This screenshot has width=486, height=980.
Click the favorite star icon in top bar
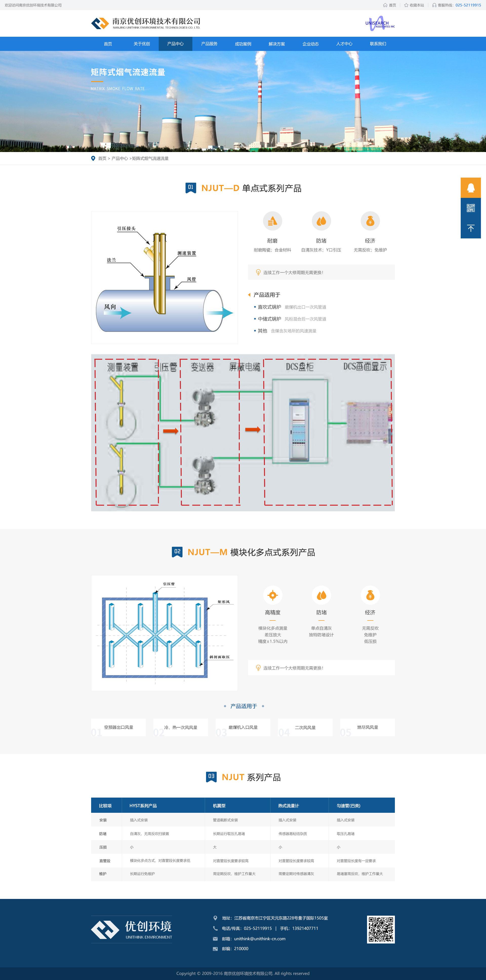coord(406,5)
